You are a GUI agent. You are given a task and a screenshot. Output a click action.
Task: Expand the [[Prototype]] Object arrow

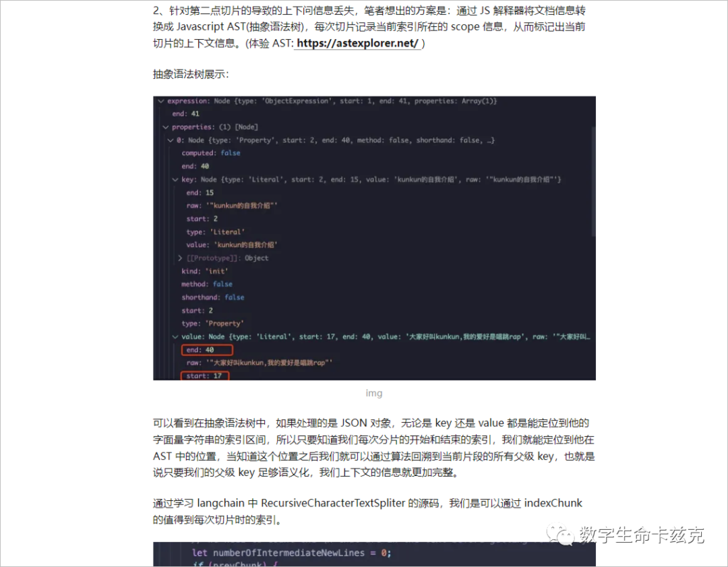180,258
